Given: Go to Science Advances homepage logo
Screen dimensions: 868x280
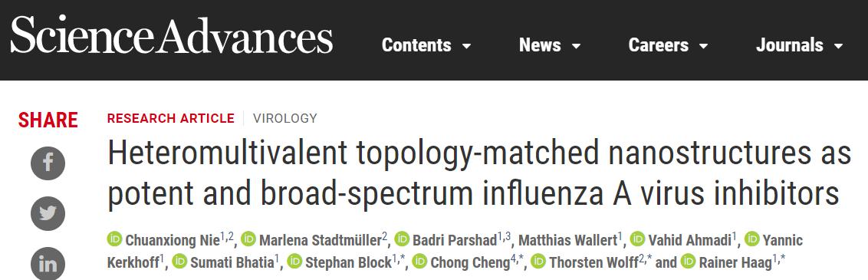Looking at the screenshot, I should [172, 36].
